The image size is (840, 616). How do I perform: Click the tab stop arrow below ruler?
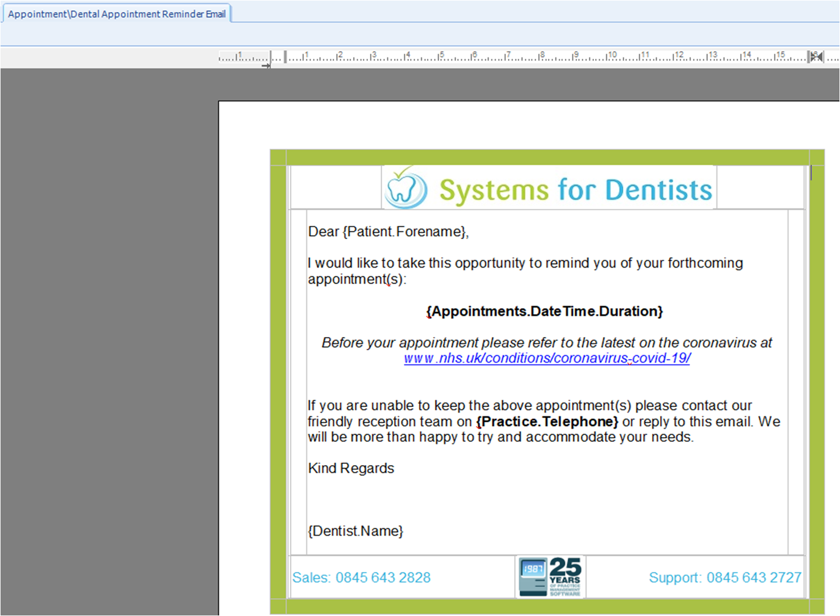click(x=266, y=66)
